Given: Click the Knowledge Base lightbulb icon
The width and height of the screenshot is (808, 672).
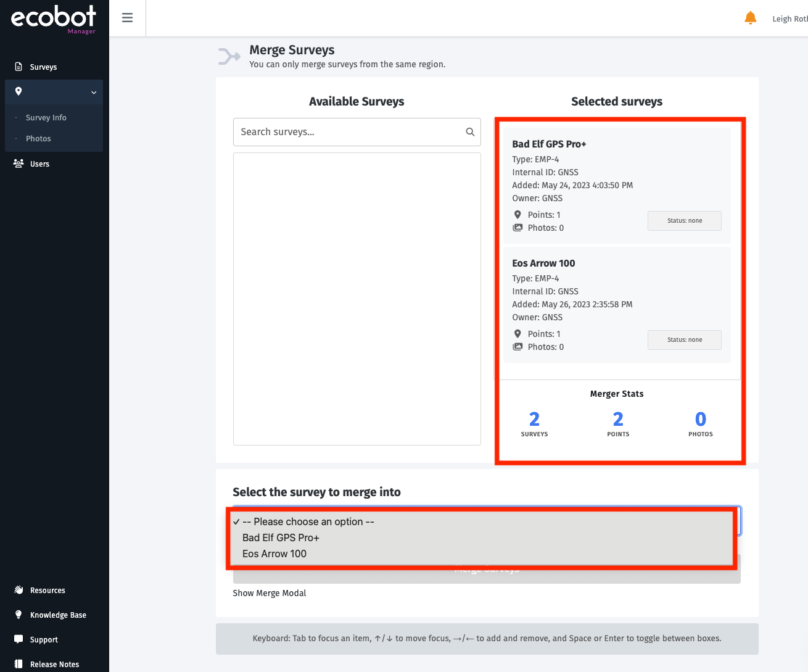Looking at the screenshot, I should 19,615.
